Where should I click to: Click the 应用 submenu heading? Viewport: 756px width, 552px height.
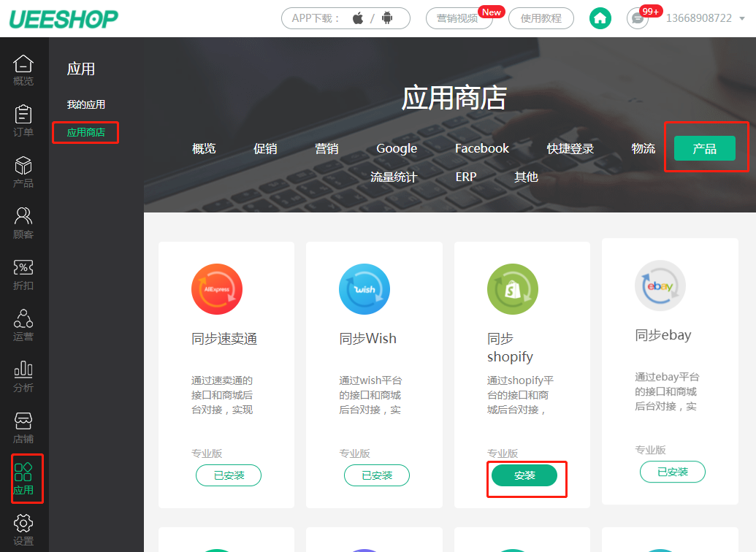pos(81,69)
